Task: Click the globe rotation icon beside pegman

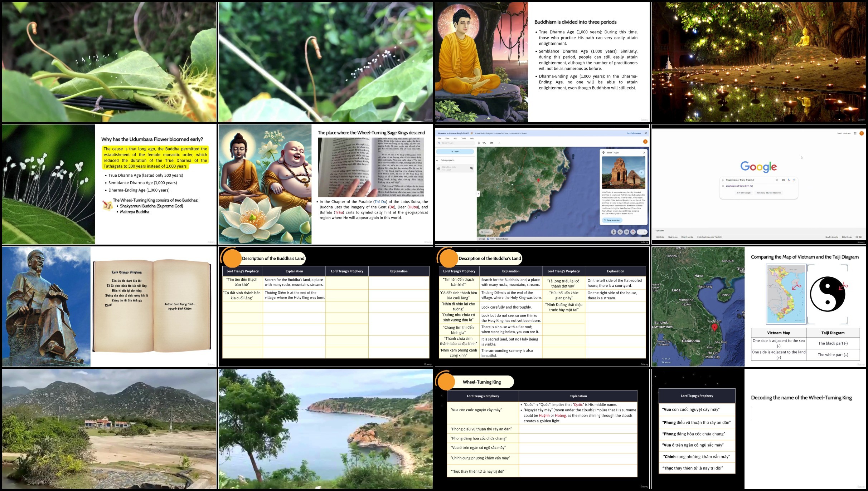Action: [x=620, y=232]
